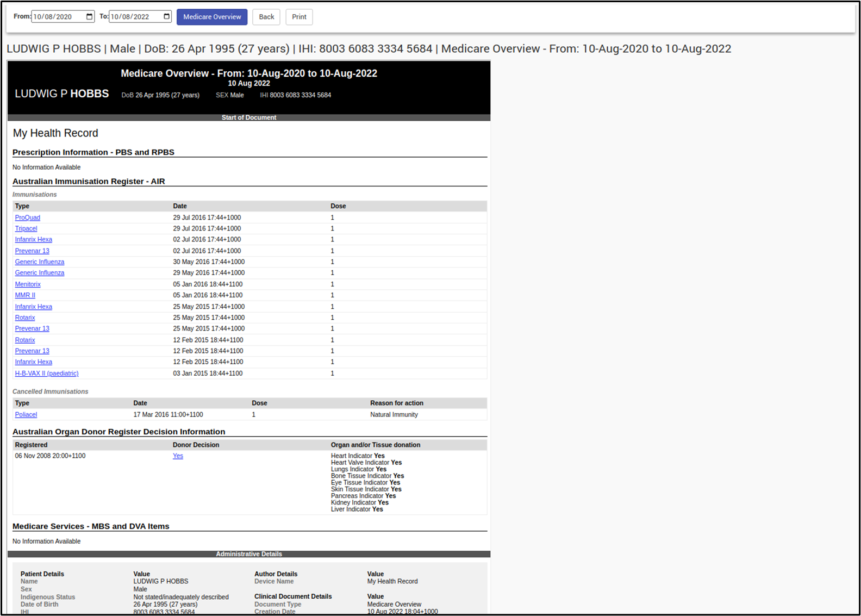861x616 pixels.
Task: Select the 'Natural Immunity' reason cell
Action: point(394,414)
